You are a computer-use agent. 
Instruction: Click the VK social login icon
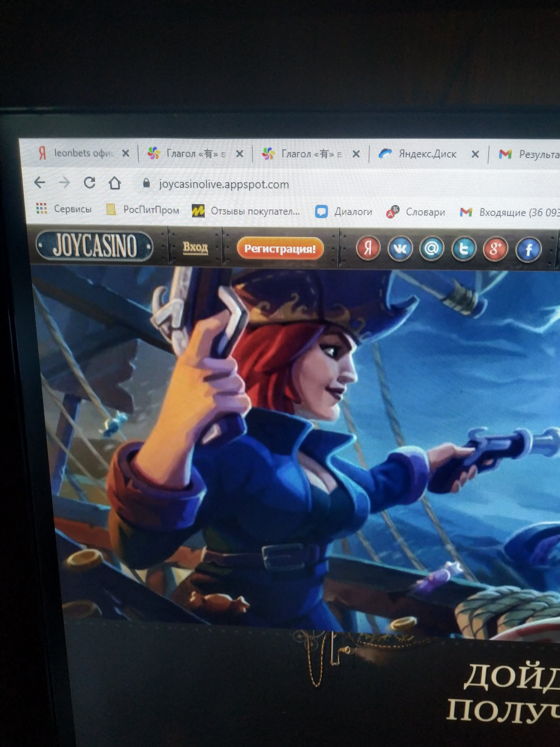[x=400, y=249]
